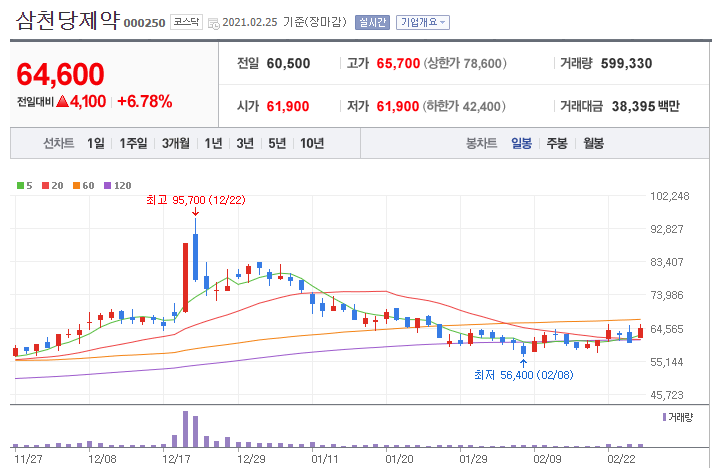Click the 102,248 price axis label
This screenshot has height=468, width=712.
(670, 196)
